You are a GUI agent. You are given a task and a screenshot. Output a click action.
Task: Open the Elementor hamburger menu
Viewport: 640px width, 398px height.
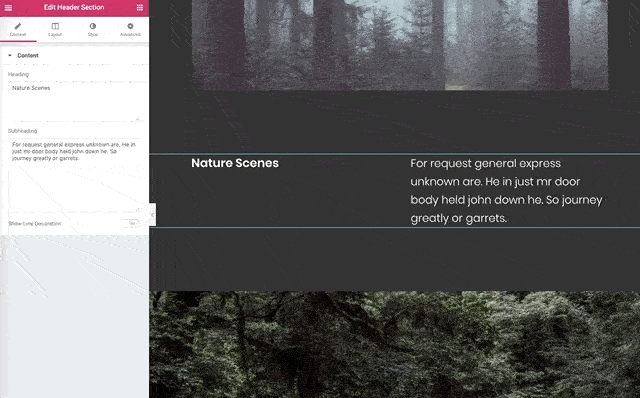point(8,7)
